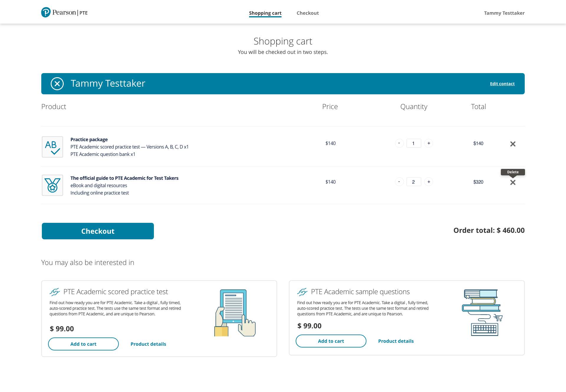Click the Practice package product title

(89, 139)
